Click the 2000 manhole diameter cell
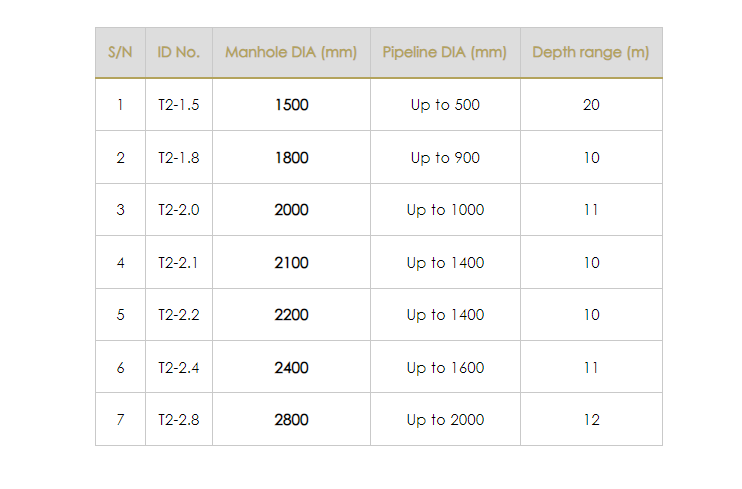 (291, 210)
